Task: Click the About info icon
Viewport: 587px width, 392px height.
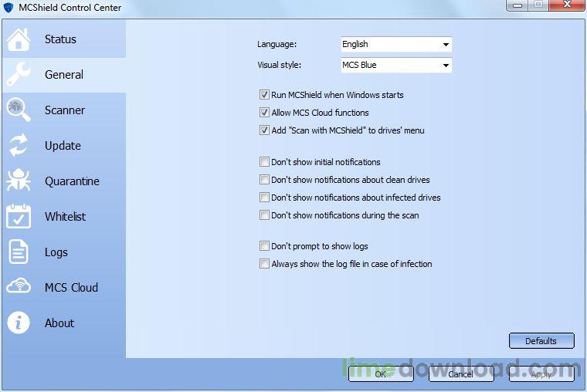Action: [x=18, y=323]
